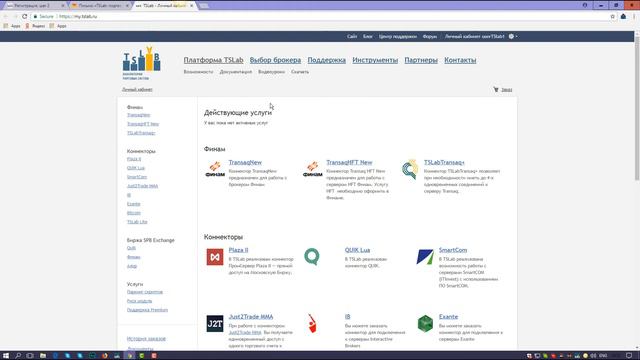640x360 pixels.
Task: Open the Exante heading link
Action: point(448,317)
